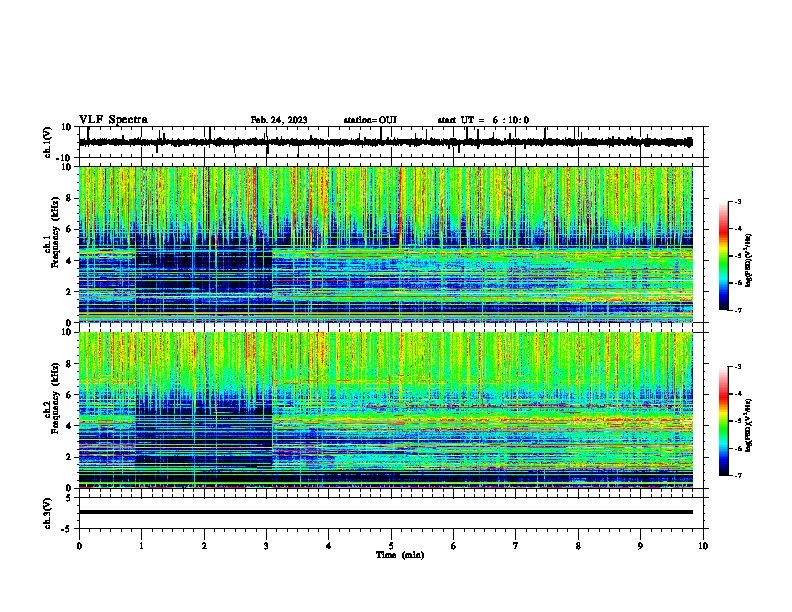Click the ch.1 spectrogram color bar
792x612 pixels.
(724, 256)
